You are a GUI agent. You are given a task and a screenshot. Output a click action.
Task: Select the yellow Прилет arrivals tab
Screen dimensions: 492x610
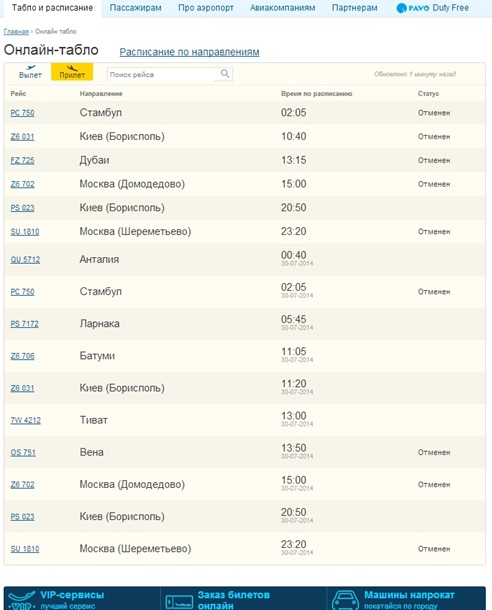(x=72, y=72)
